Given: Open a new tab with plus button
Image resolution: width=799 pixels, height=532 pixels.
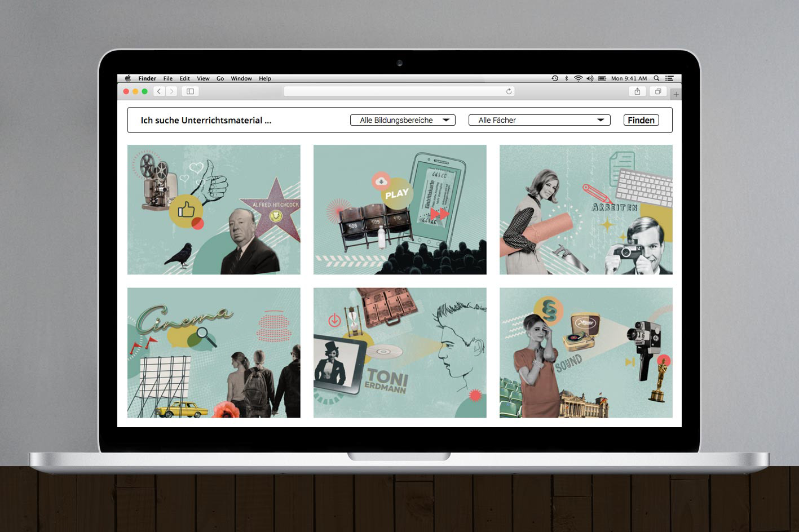Looking at the screenshot, I should coord(676,94).
